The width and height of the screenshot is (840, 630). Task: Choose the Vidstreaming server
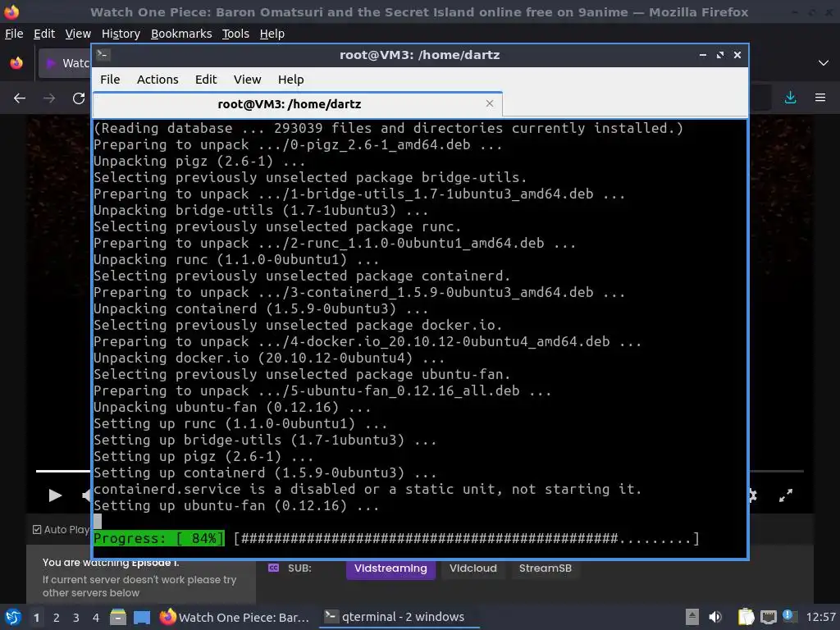[390, 568]
